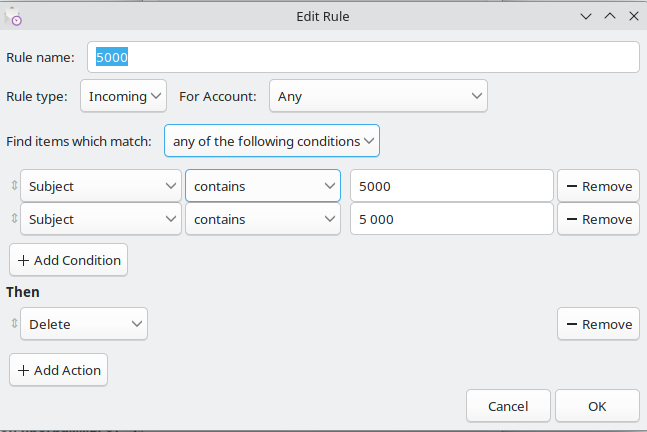Click the Rule name text field

coord(363,57)
